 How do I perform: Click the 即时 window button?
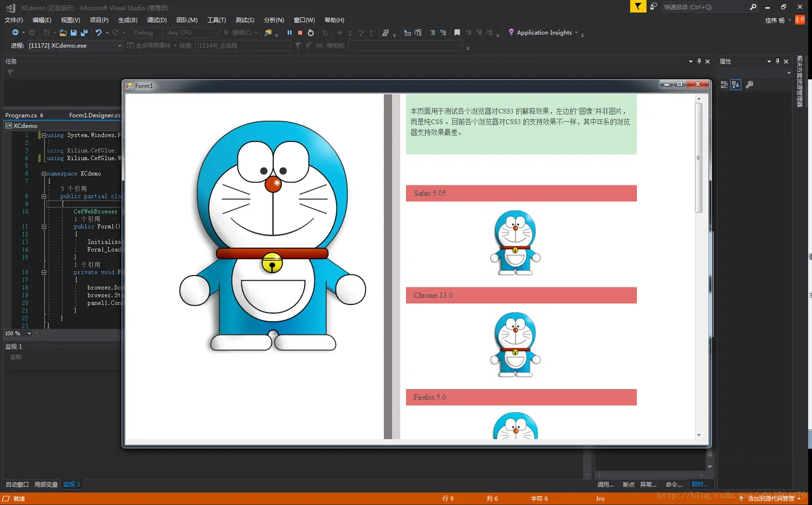pos(699,484)
